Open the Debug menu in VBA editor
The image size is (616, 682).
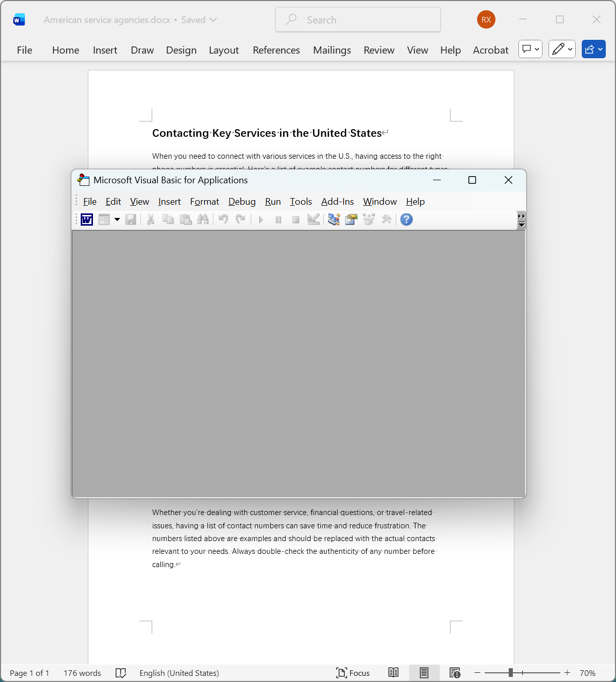[242, 202]
